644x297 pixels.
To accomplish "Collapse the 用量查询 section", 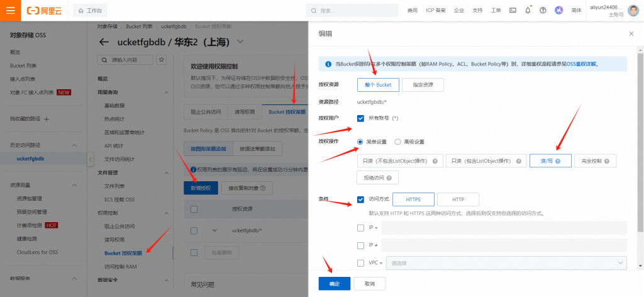I will coord(166,92).
